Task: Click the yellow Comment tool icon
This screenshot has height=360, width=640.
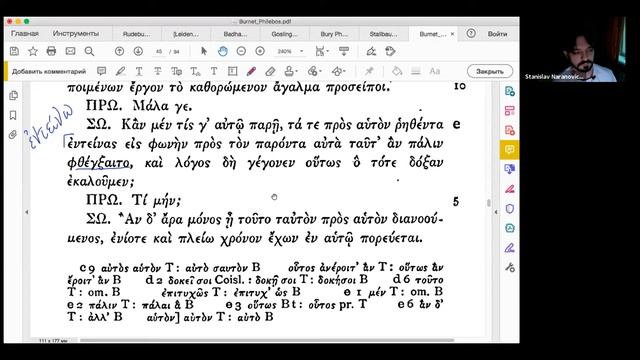Action: pos(509,149)
